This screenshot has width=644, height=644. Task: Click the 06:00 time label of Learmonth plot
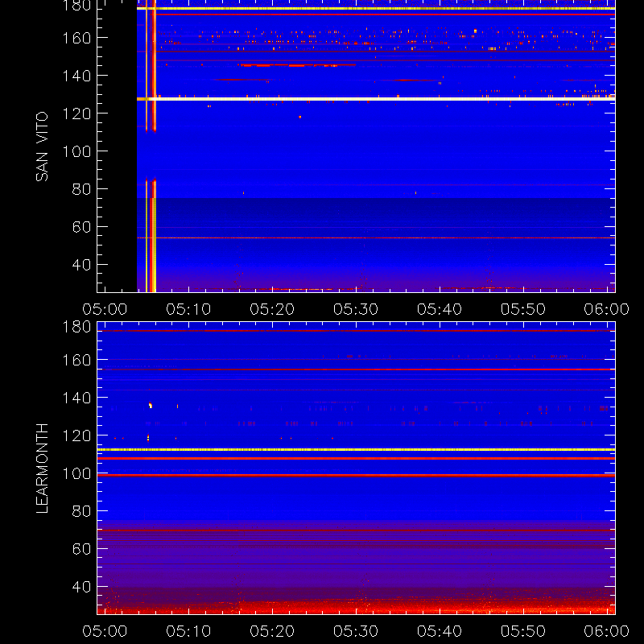pyautogui.click(x=607, y=631)
